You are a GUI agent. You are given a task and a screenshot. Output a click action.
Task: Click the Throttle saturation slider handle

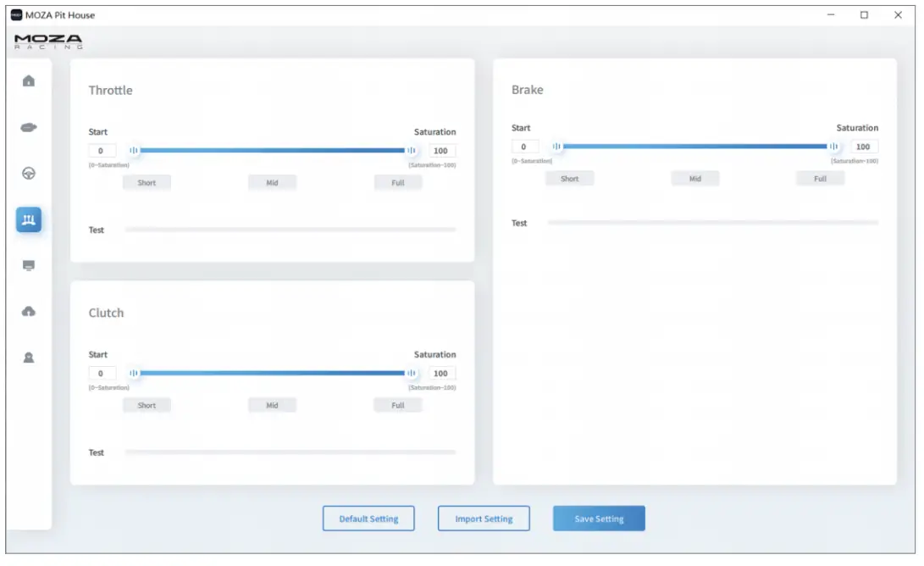tap(412, 150)
